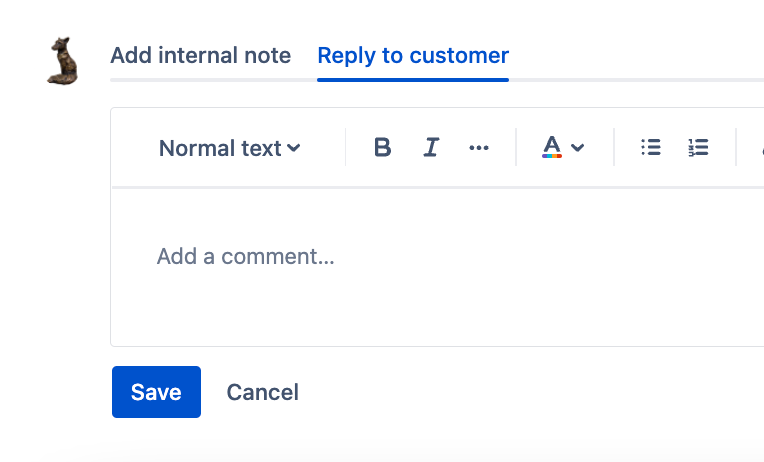Click the fox avatar picture
This screenshot has height=462, width=764.
click(63, 61)
